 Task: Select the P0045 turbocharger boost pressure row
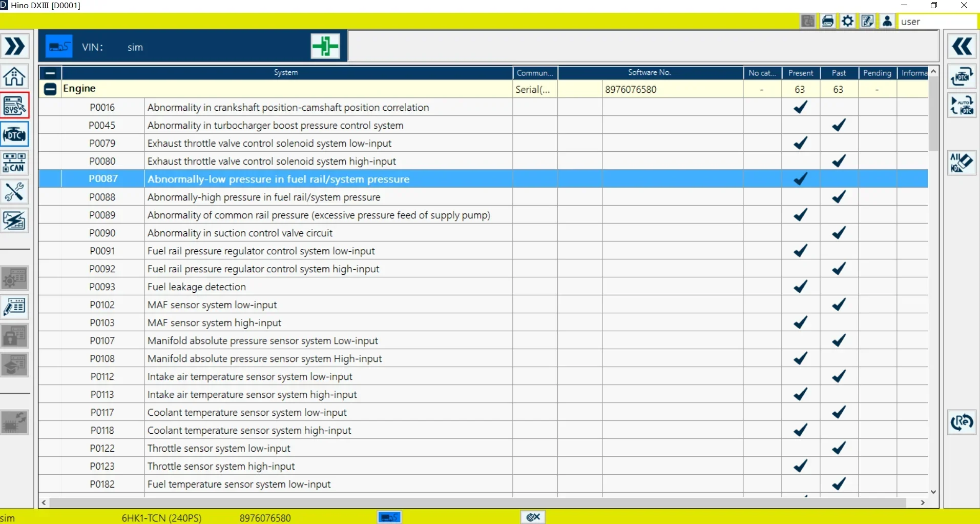(x=484, y=125)
